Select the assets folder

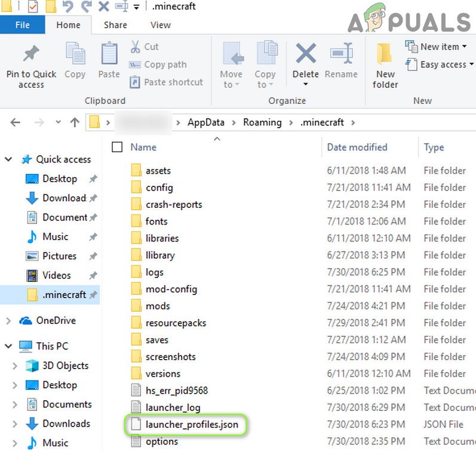pyautogui.click(x=158, y=171)
